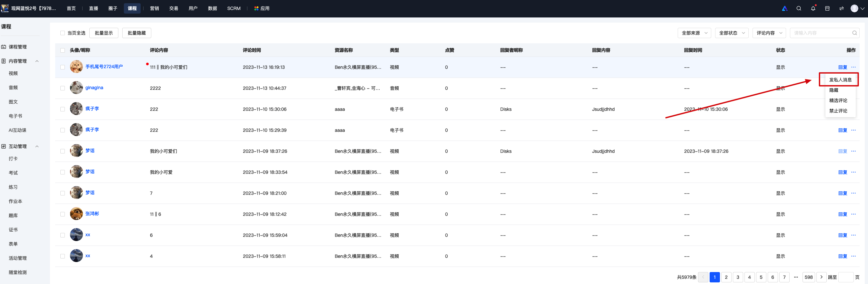The image size is (868, 284).
Task: Collapse 互动管理 sidebar section
Action: click(x=37, y=146)
